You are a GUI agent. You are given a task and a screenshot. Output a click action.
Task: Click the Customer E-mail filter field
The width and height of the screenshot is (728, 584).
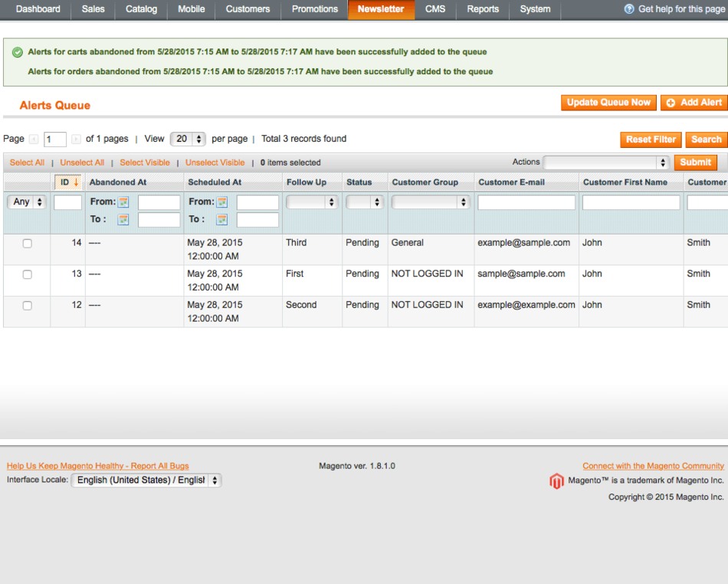click(x=526, y=202)
